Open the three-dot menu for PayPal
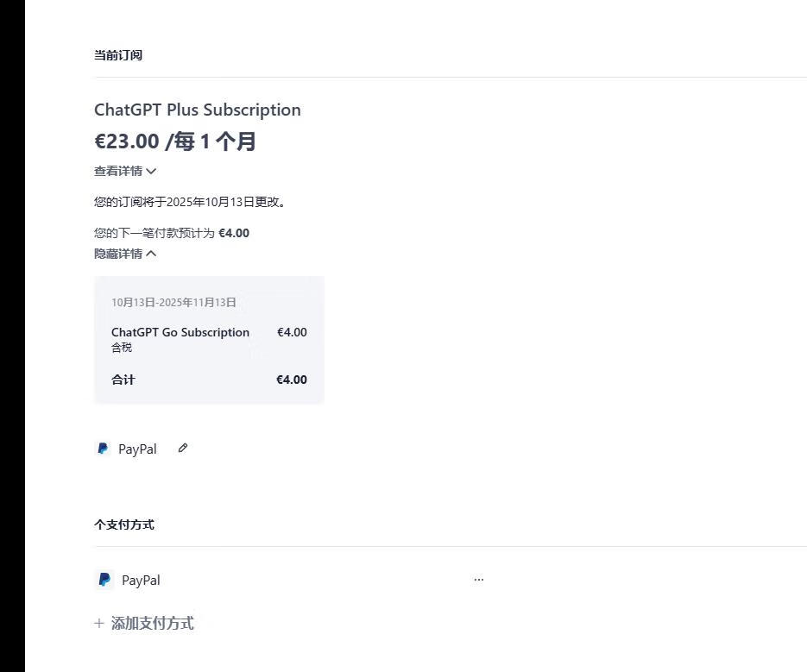 tap(479, 580)
